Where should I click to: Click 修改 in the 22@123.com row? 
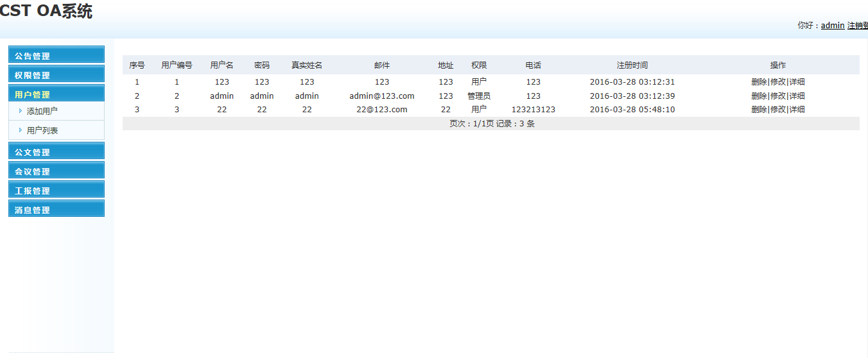[x=777, y=110]
